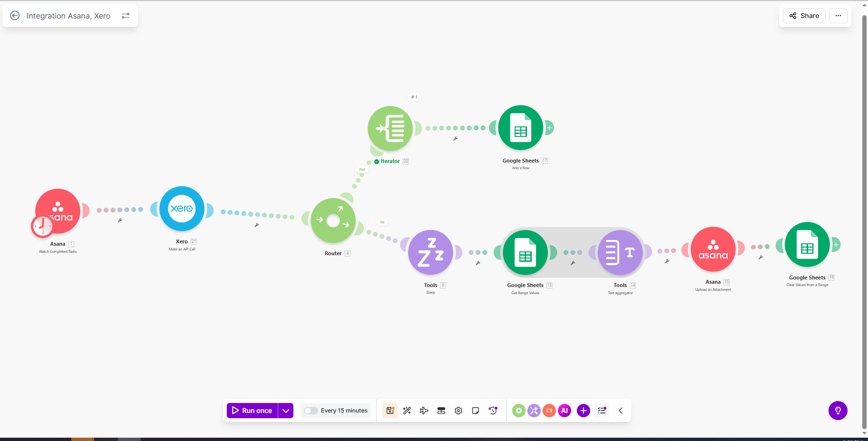Click the Upload an Attachment caption
The height and width of the screenshot is (441, 868).
[713, 289]
